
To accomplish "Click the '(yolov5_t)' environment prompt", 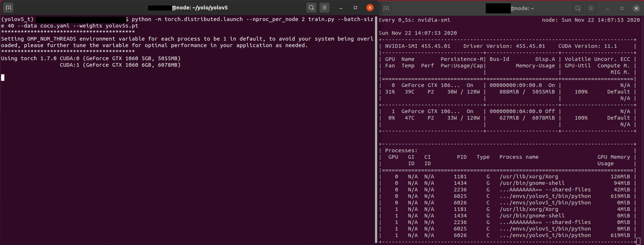I will click(x=17, y=19).
